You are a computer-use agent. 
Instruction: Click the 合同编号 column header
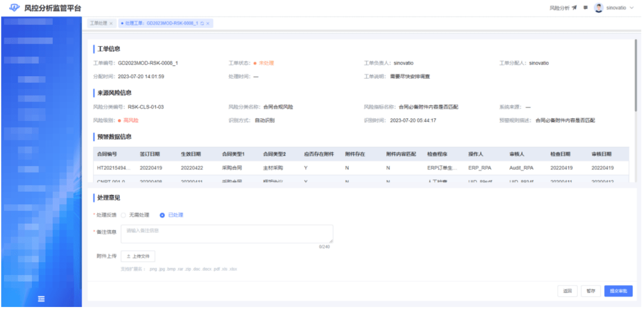point(107,154)
